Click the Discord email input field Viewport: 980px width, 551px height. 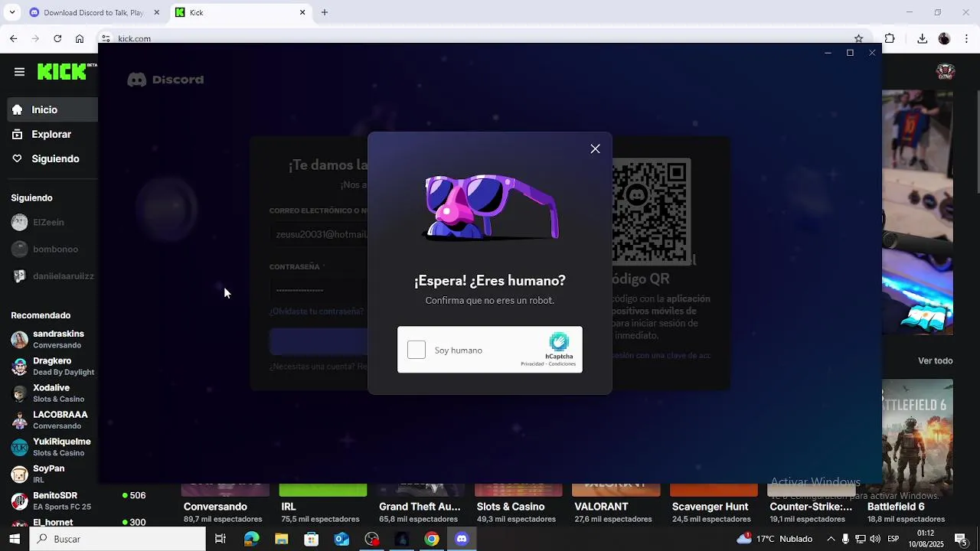pyautogui.click(x=318, y=234)
